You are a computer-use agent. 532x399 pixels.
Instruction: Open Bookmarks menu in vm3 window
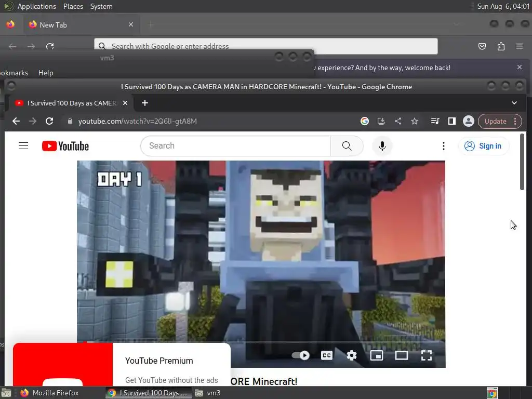(x=14, y=73)
